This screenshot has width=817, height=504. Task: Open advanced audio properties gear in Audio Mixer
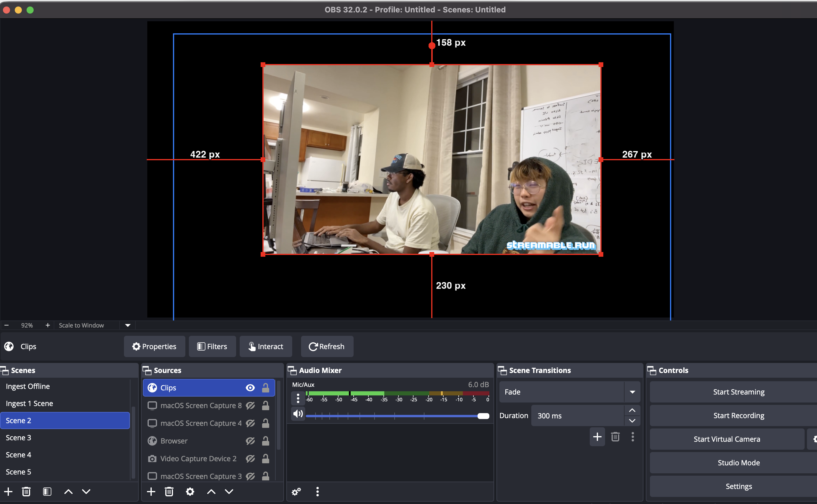coord(296,491)
